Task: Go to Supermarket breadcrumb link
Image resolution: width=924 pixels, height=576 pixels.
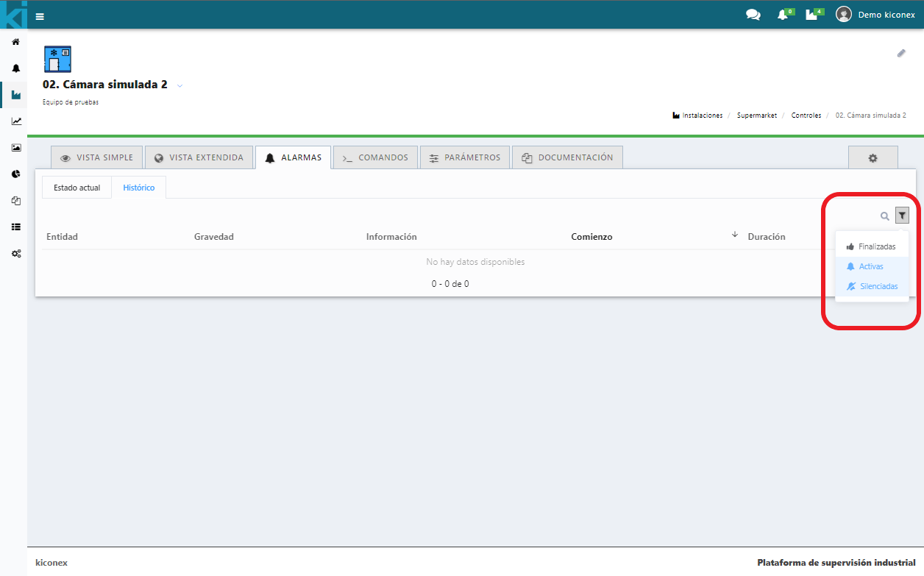Action: [x=756, y=115]
